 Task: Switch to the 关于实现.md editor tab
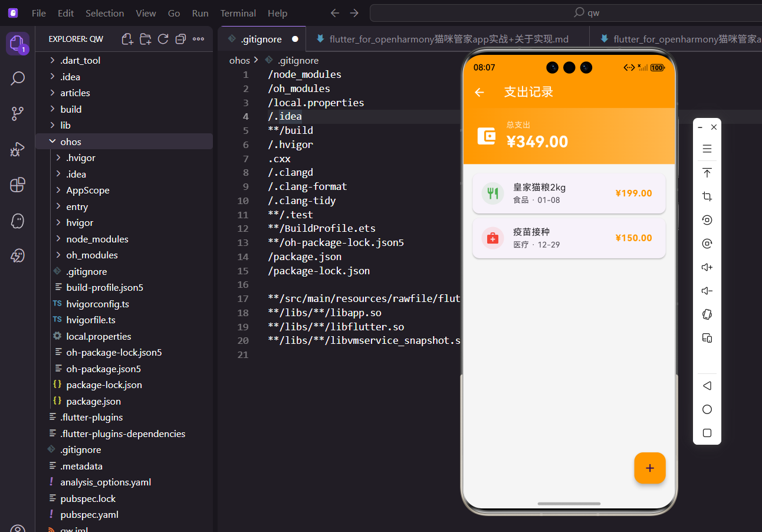(x=447, y=39)
